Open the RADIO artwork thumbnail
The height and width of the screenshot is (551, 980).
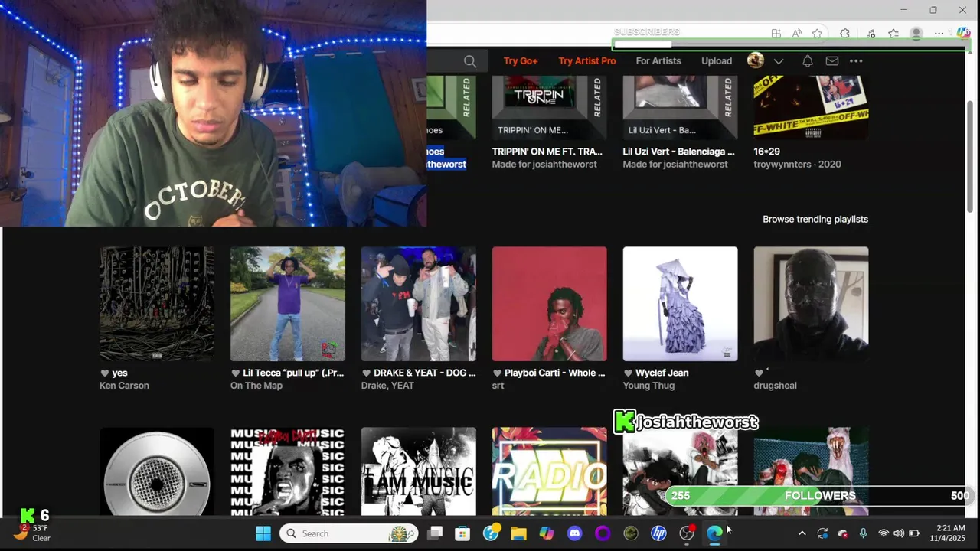point(550,471)
